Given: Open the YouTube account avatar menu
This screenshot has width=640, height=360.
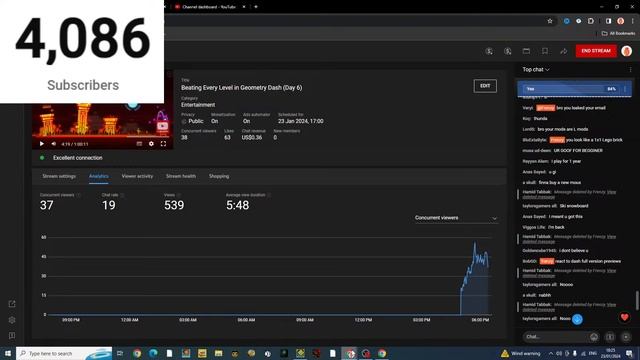Looking at the screenshot, I should [x=627, y=51].
